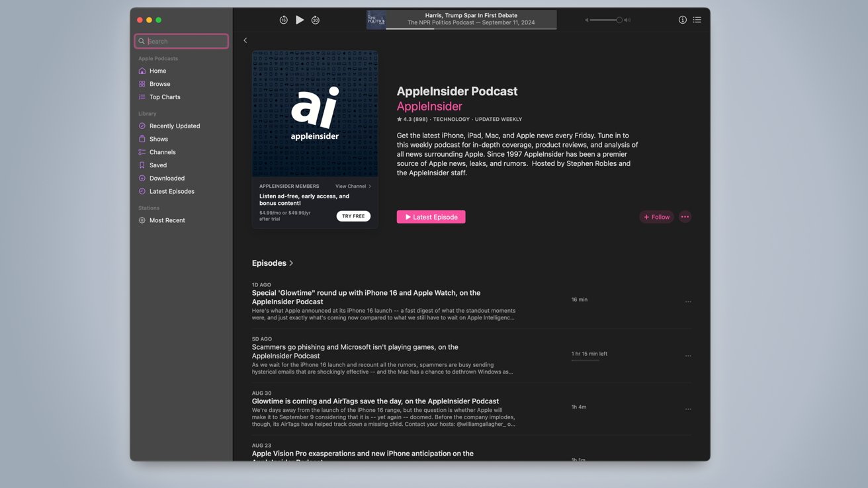Image resolution: width=868 pixels, height=488 pixels.
Task: Click the Channels icon in sidebar
Action: tap(142, 152)
